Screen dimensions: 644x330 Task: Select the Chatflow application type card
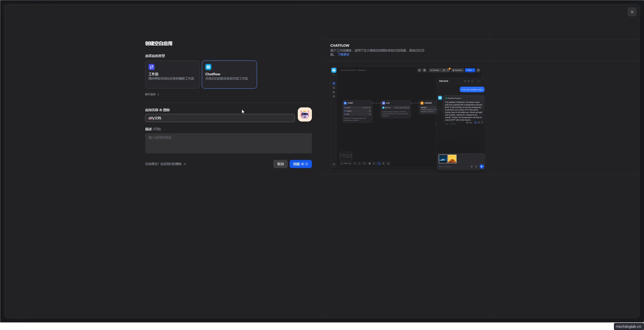229,75
